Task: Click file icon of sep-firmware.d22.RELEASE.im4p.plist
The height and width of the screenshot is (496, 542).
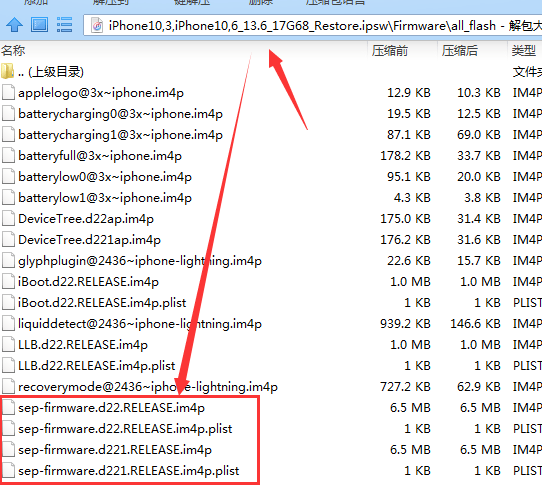Action: pyautogui.click(x=8, y=429)
